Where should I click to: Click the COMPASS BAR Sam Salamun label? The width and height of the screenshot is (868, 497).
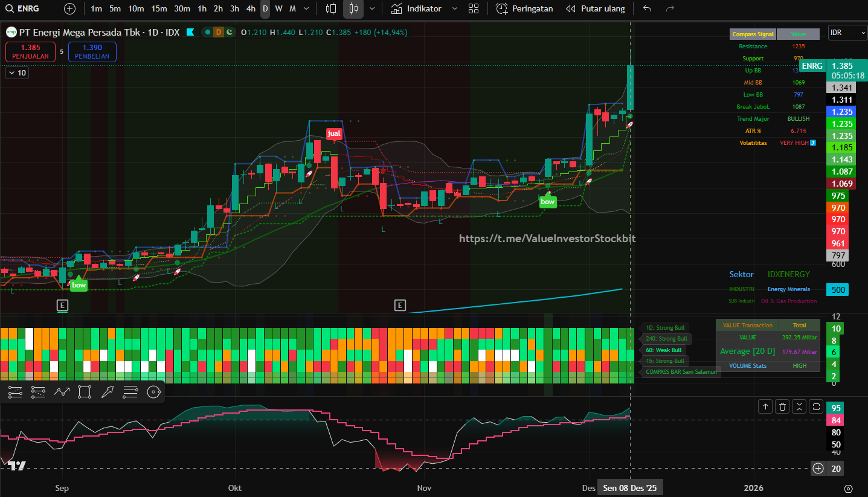(x=681, y=372)
